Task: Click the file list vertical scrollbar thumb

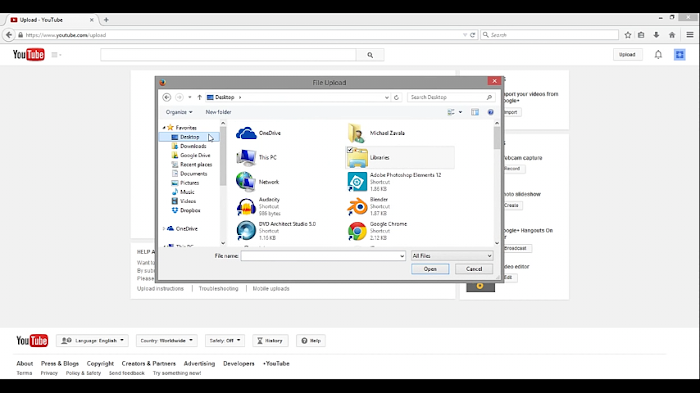Action: [x=497, y=138]
